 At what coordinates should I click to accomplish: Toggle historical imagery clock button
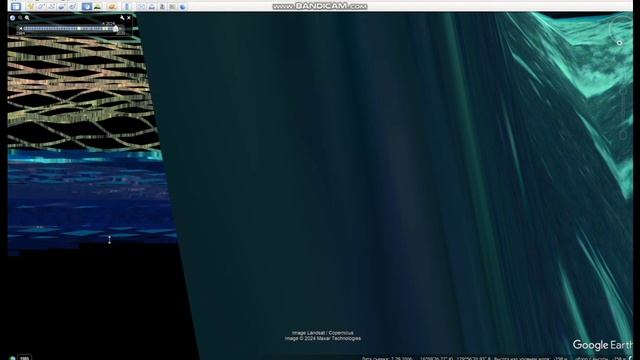click(87, 7)
